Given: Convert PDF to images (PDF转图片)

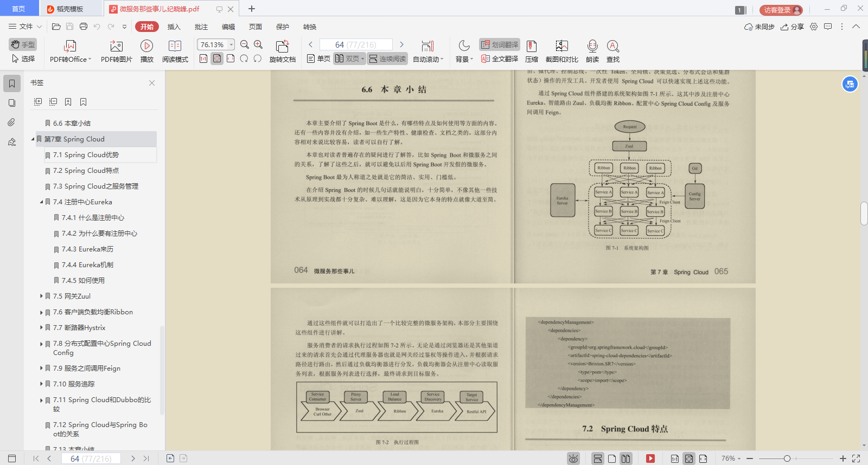Looking at the screenshot, I should (116, 51).
